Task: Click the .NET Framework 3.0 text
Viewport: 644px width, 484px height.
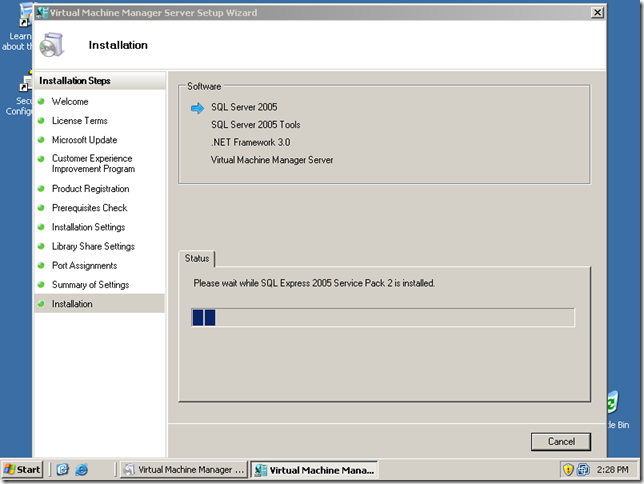Action: 251,142
